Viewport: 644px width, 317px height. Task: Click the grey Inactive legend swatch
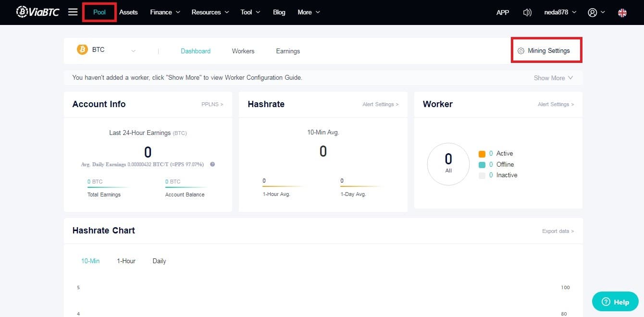[482, 176]
